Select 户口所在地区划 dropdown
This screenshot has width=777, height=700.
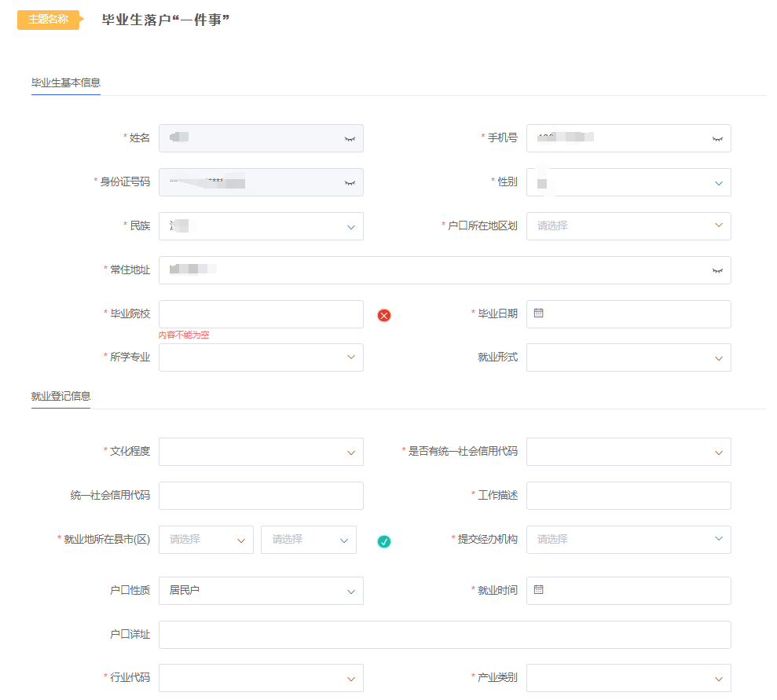(629, 226)
